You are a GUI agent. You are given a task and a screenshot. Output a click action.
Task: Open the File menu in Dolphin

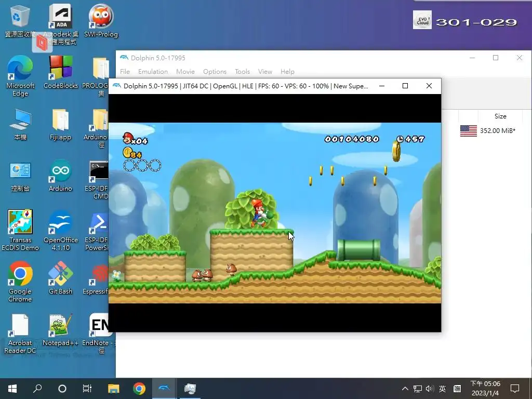coord(125,72)
